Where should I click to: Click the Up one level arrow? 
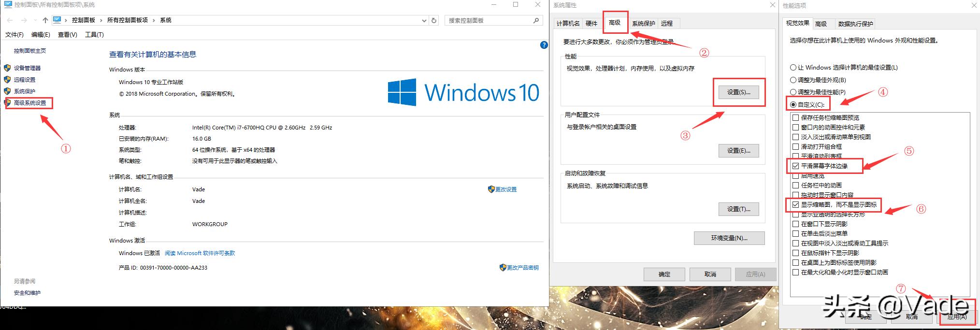click(45, 20)
